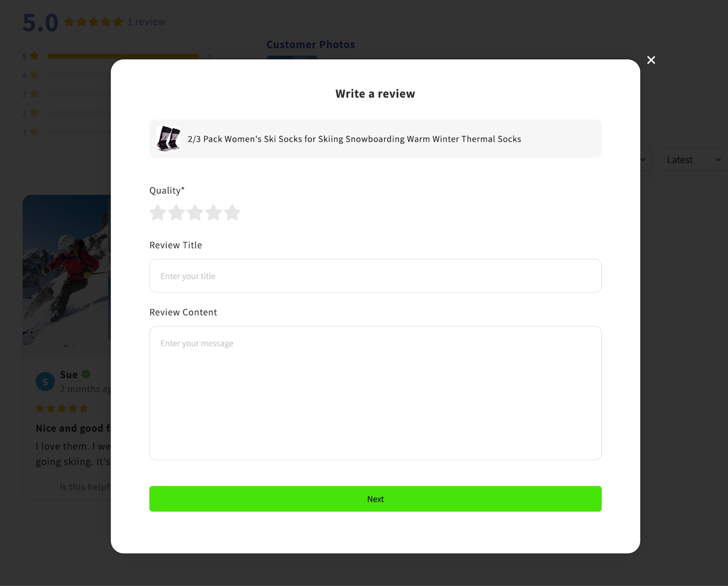Open the skier review photo
The height and width of the screenshot is (586, 728).
click(x=67, y=271)
